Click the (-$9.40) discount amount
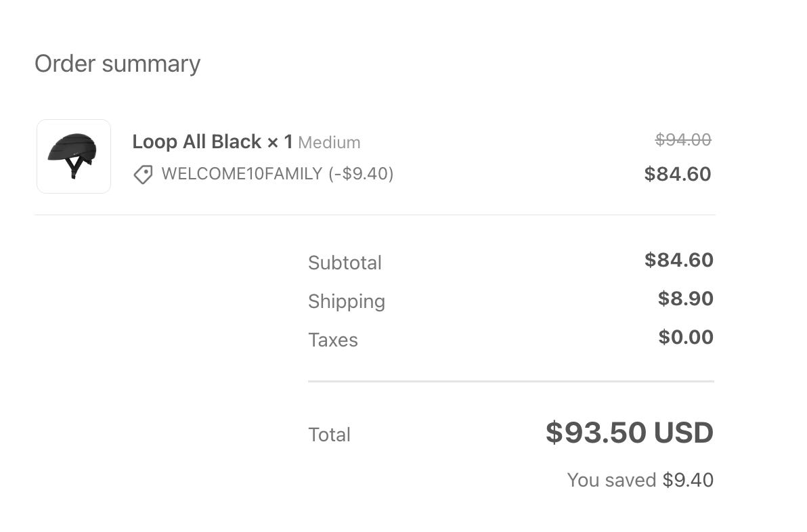 pyautogui.click(x=361, y=174)
